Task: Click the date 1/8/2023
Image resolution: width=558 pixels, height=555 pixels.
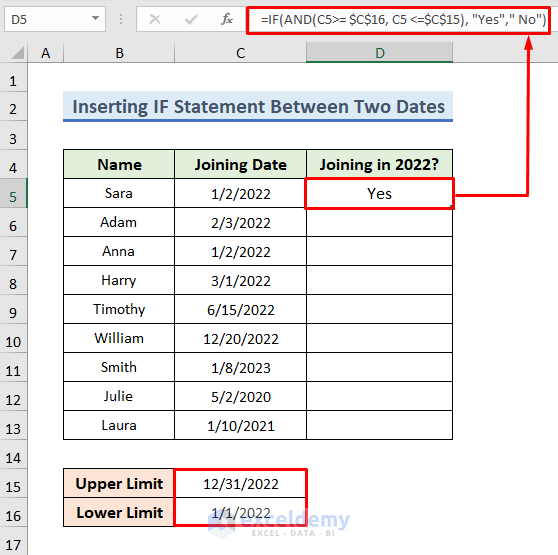Action: pos(241,368)
